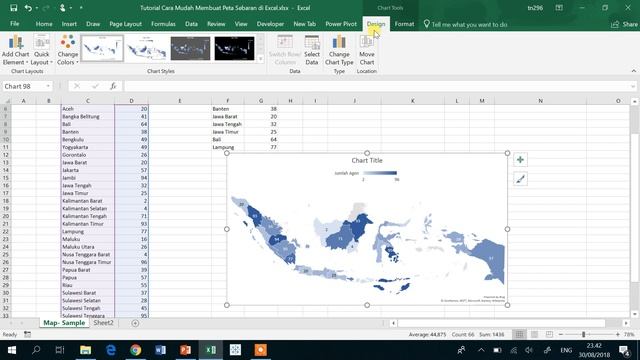This screenshot has width=640, height=360.
Task: Click cell containing Bangka Belitung
Action: 88,116
